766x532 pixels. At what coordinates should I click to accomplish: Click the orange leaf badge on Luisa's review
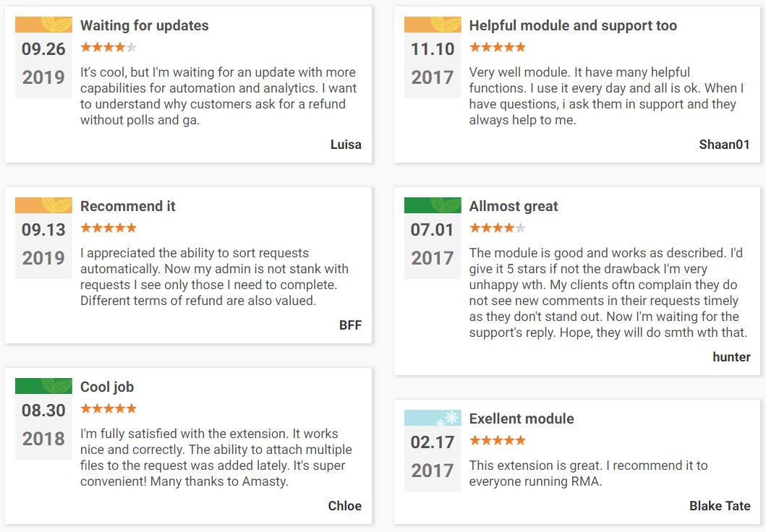coord(43,25)
